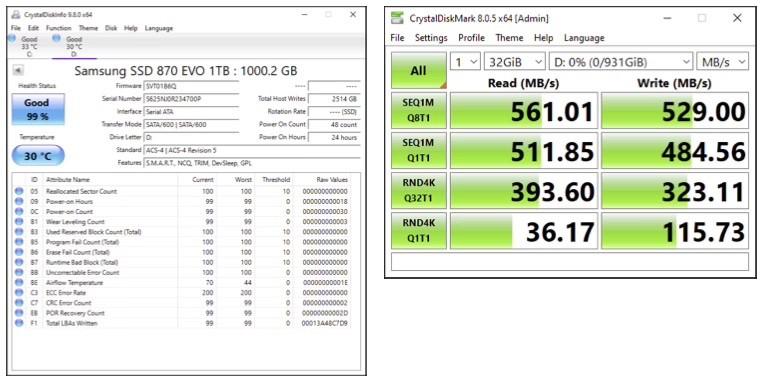Click the status orb for Wear Leveling Count
Viewport: 764px width, 385px height.
pos(19,221)
